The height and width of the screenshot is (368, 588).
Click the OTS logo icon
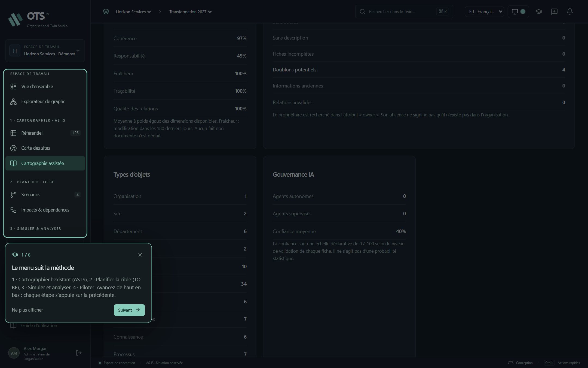click(x=15, y=19)
